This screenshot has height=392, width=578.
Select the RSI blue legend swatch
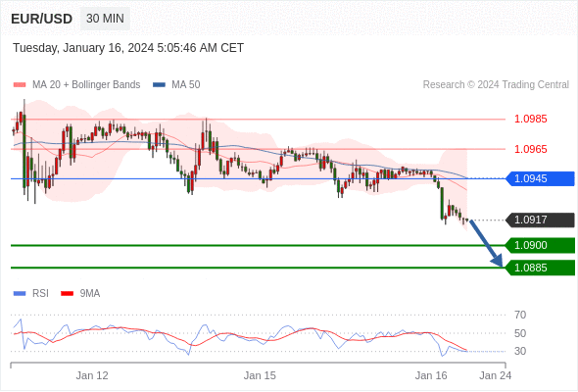tap(20, 294)
